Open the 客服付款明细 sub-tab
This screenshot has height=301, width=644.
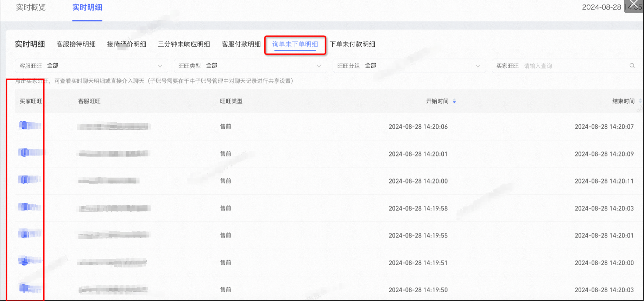241,44
